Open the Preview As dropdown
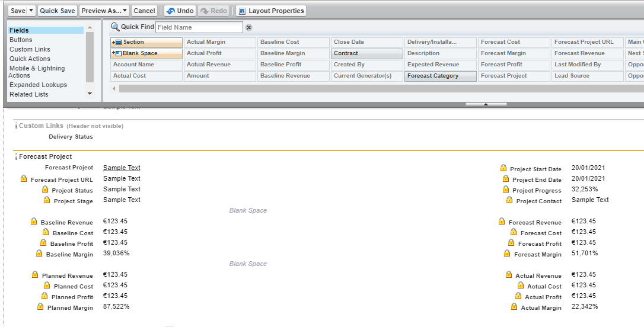Screen dimensions: 644x327 coord(104,11)
